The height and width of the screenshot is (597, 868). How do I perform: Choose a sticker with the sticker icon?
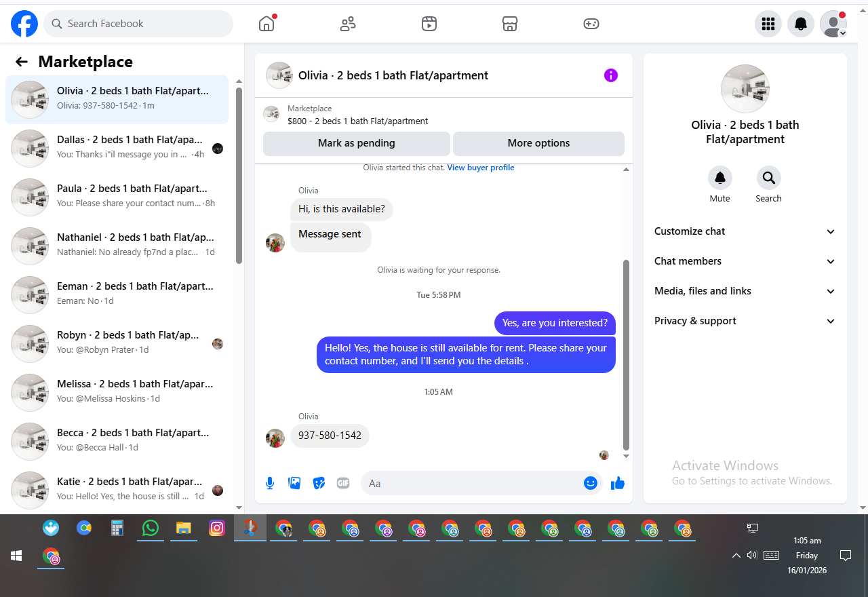pyautogui.click(x=319, y=483)
